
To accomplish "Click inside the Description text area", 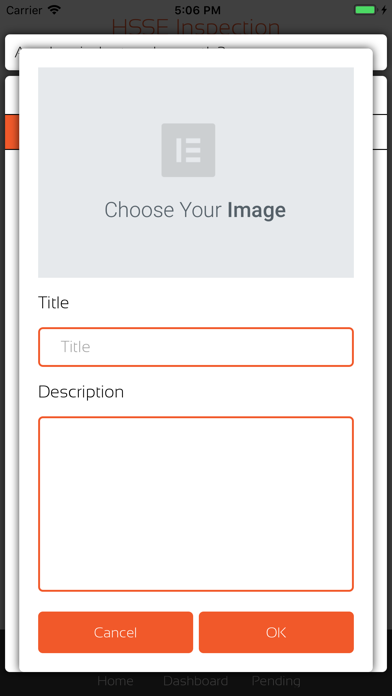I will tap(196, 504).
